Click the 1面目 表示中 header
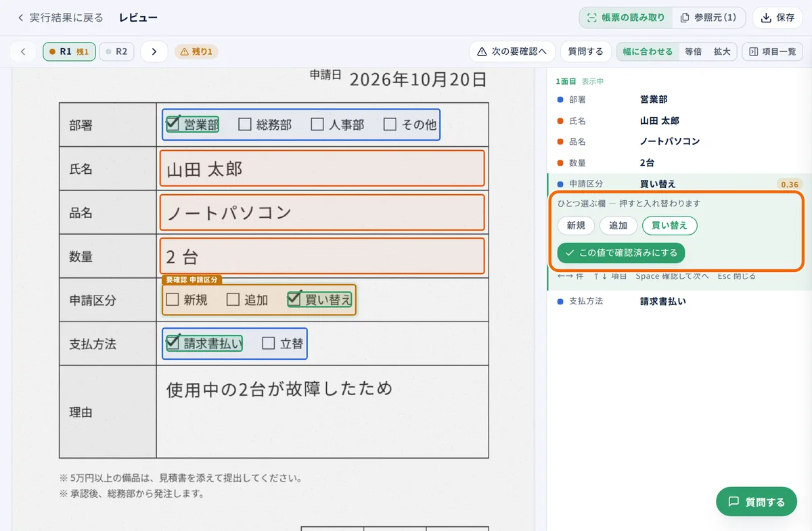812x531 pixels. (x=580, y=81)
